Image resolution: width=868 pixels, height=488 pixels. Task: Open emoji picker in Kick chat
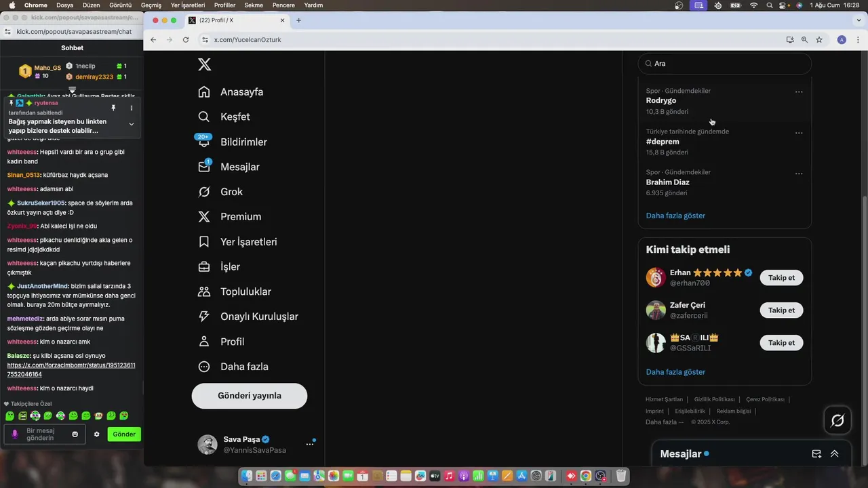75,434
